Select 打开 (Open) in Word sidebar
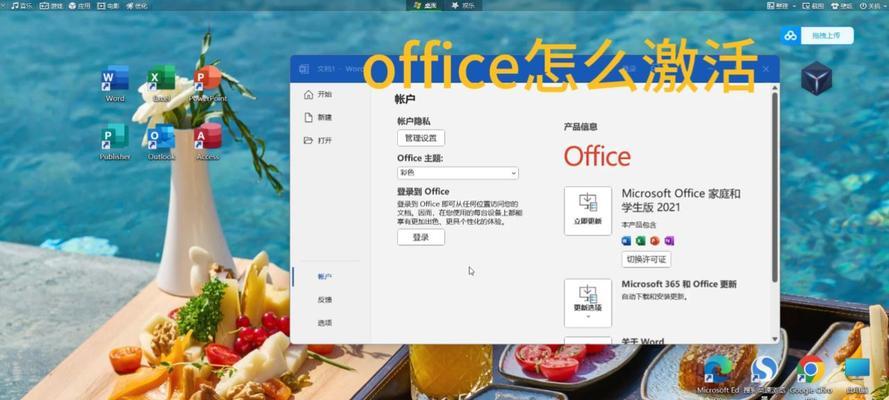889x400 pixels. [318, 140]
